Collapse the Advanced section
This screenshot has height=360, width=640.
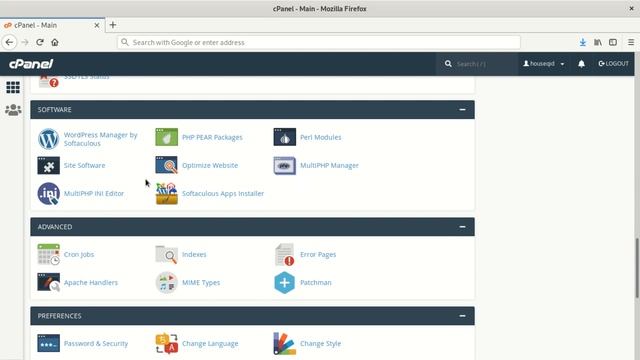pyautogui.click(x=462, y=227)
